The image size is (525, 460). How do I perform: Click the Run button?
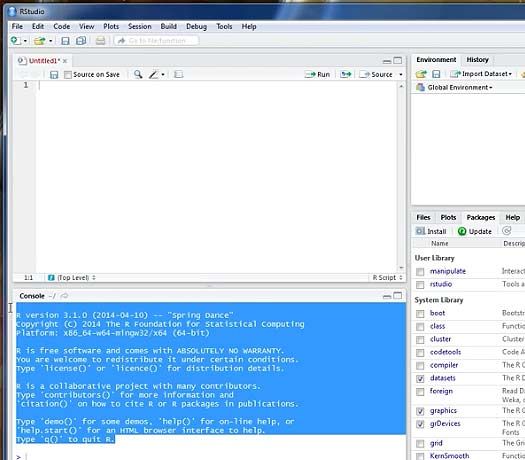point(317,74)
